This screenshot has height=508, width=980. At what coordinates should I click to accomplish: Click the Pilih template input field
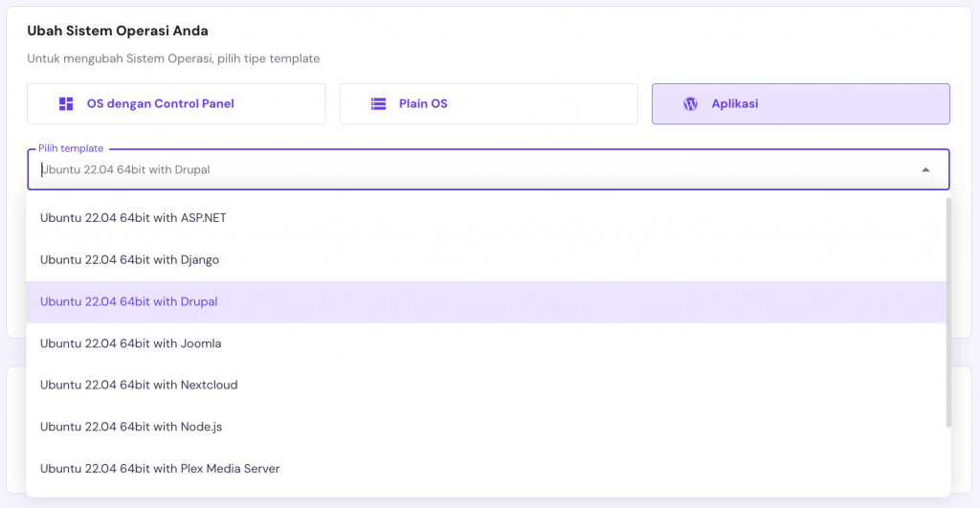click(x=469, y=170)
